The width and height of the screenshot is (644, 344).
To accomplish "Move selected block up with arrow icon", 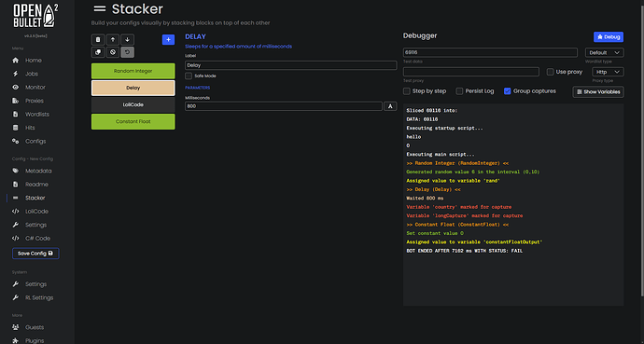I will pyautogui.click(x=113, y=40).
